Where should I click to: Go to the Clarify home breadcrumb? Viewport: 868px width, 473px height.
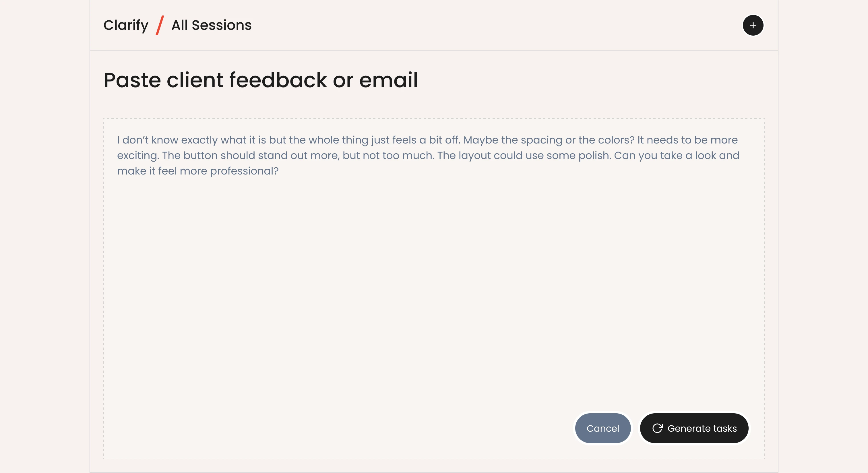(126, 25)
